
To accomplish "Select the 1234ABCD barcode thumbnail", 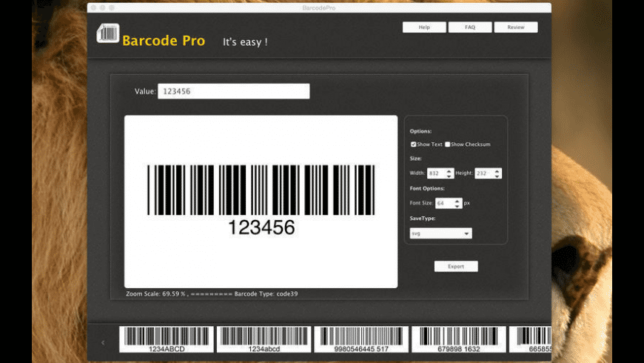I will 167,339.
